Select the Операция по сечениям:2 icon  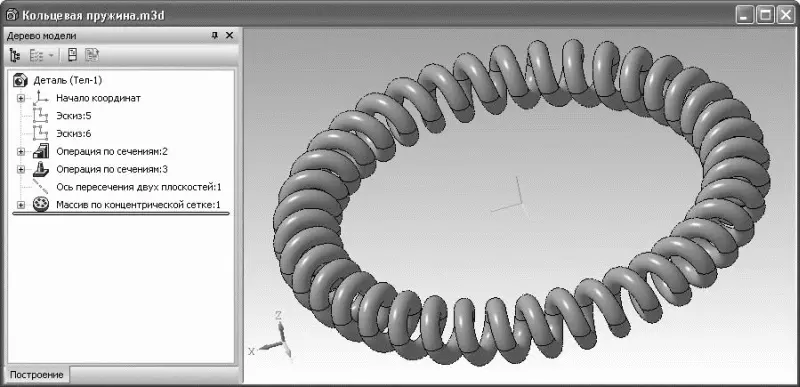(40, 151)
